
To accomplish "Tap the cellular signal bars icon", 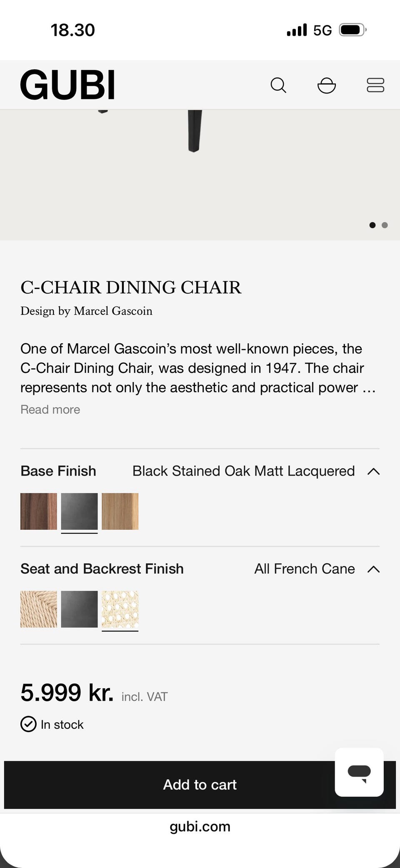I will click(x=297, y=30).
